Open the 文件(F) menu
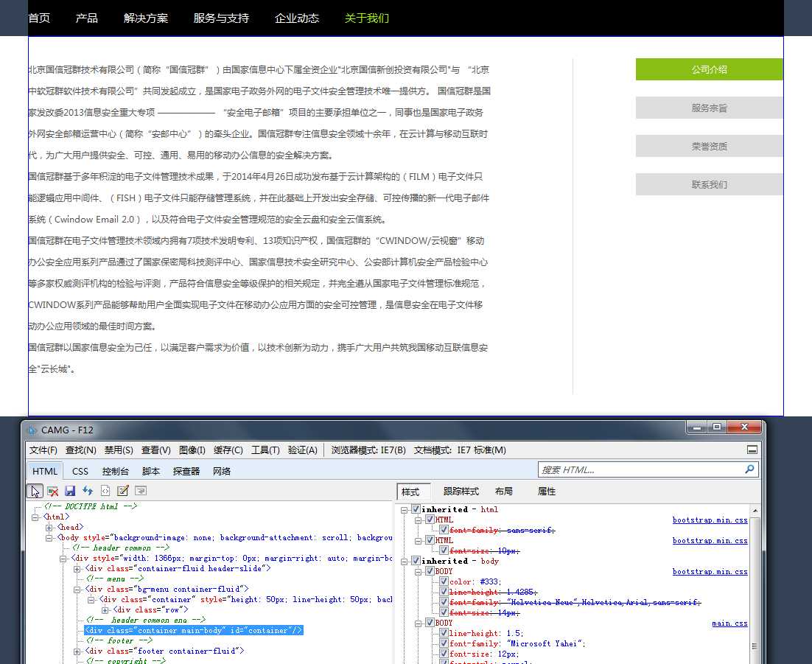812x664 pixels. (43, 450)
